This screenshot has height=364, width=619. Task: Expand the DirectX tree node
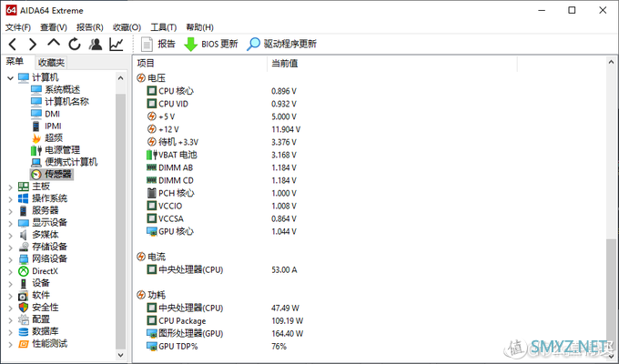[10, 271]
